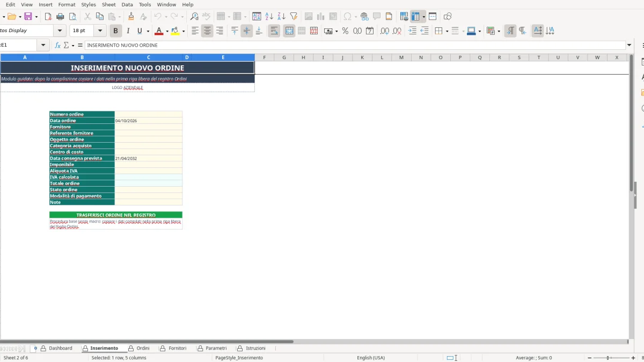
Task: Sort descending Z to A
Action: click(x=281, y=17)
